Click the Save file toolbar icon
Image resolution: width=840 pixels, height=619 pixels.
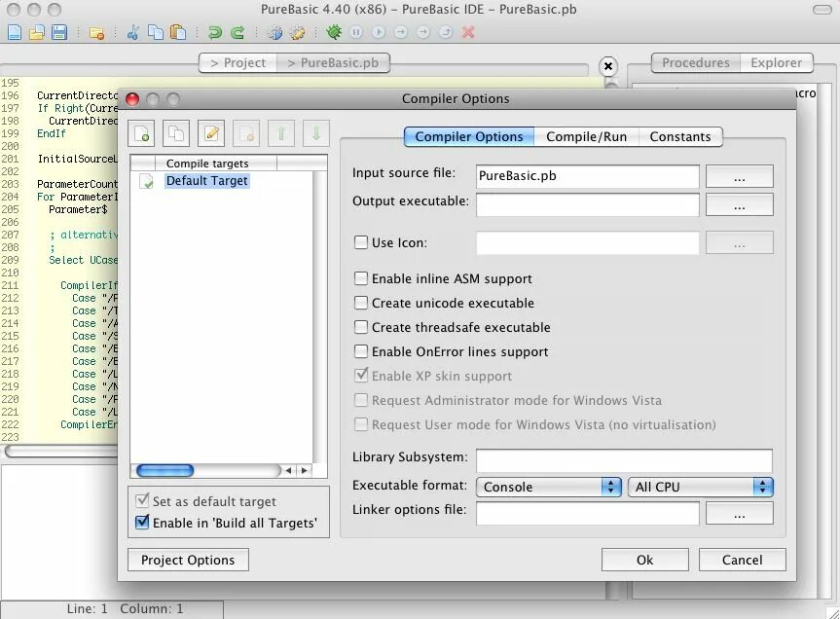coord(60,31)
